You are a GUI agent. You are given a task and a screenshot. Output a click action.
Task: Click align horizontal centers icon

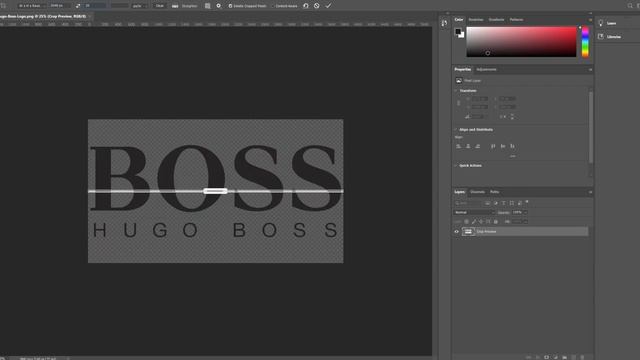tap(468, 146)
